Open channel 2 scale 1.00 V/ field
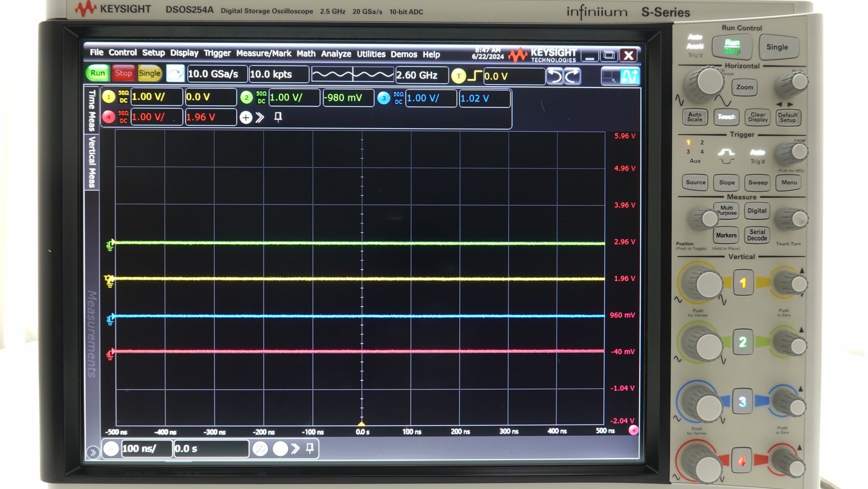The width and height of the screenshot is (868, 489). click(293, 98)
